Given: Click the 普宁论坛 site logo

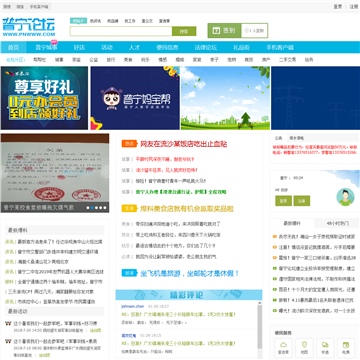Looking at the screenshot, I should [x=28, y=27].
